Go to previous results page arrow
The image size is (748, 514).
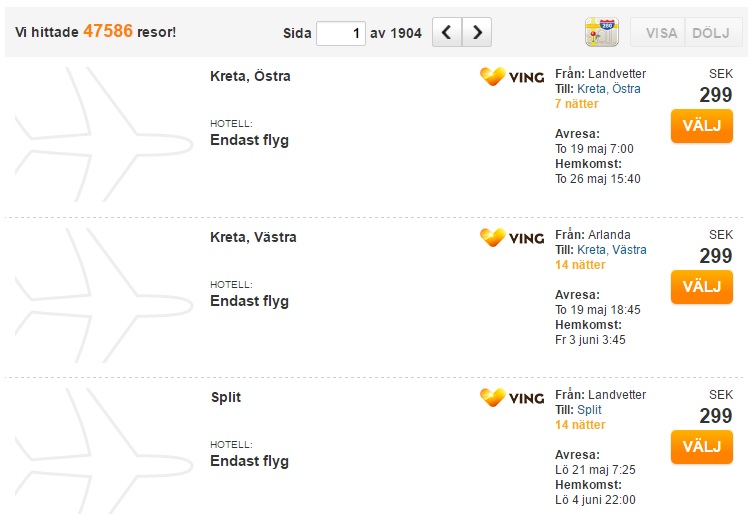tap(447, 32)
